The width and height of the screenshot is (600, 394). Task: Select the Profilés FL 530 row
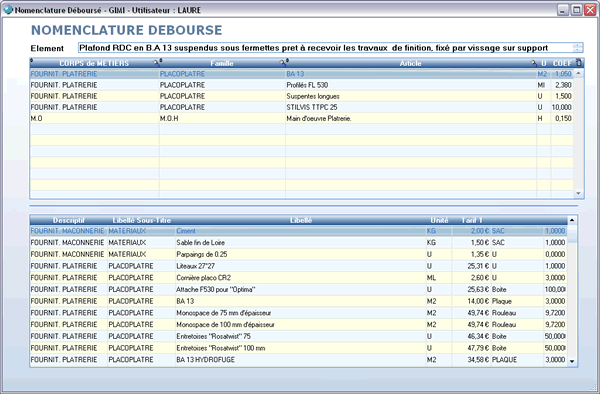pyautogui.click(x=302, y=85)
